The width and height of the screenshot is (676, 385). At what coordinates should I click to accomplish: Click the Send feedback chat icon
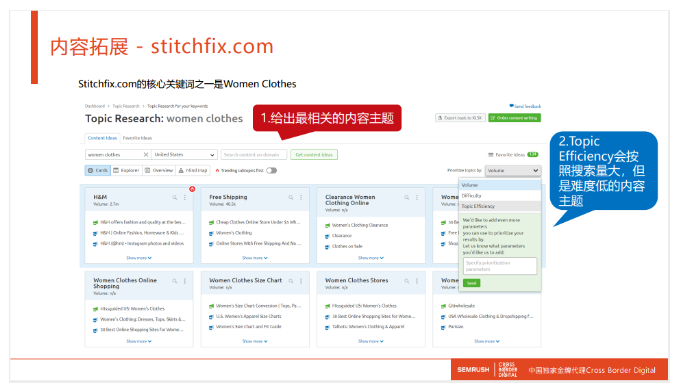coord(511,106)
